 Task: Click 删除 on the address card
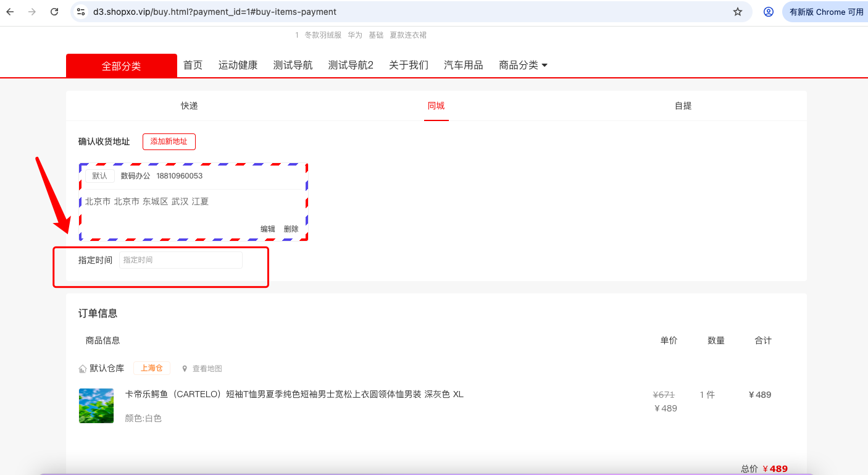pos(291,229)
